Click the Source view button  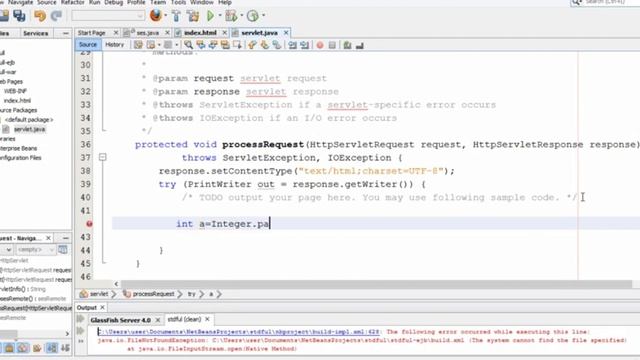click(x=88, y=44)
